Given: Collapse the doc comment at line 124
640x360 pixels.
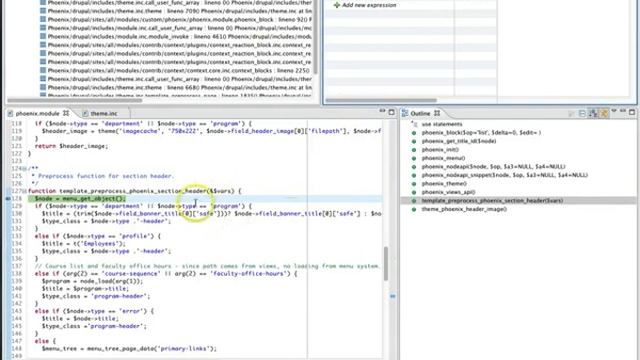Looking at the screenshot, I should pyautogui.click(x=24, y=168).
